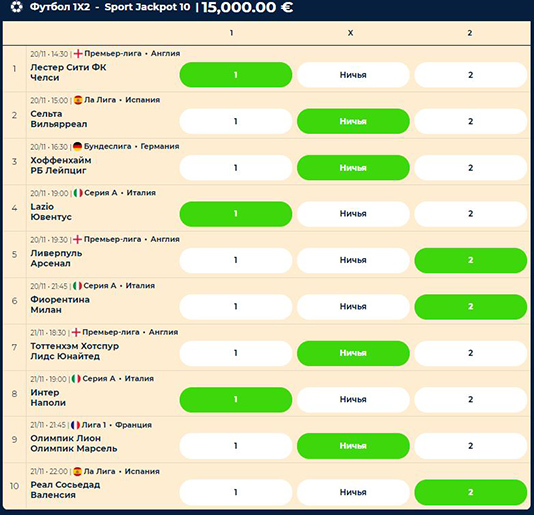Choose draw for Фиорентина vs Милан

(353, 307)
